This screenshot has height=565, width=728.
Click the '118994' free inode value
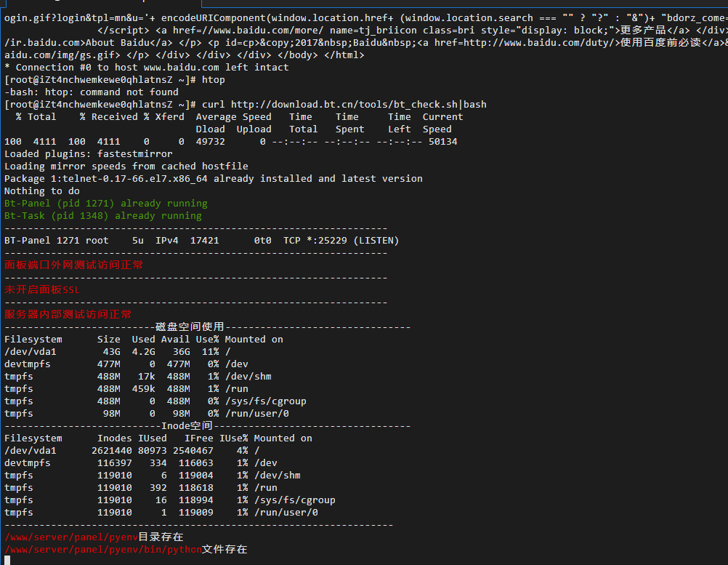(196, 500)
